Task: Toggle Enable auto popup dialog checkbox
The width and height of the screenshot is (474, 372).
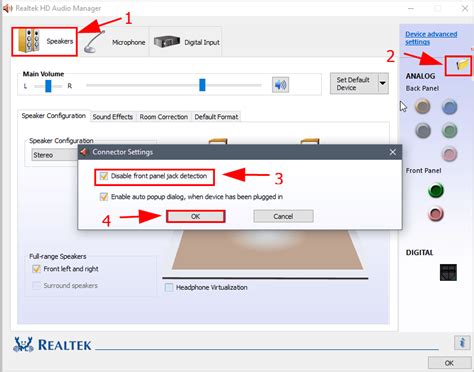Action: tap(104, 197)
